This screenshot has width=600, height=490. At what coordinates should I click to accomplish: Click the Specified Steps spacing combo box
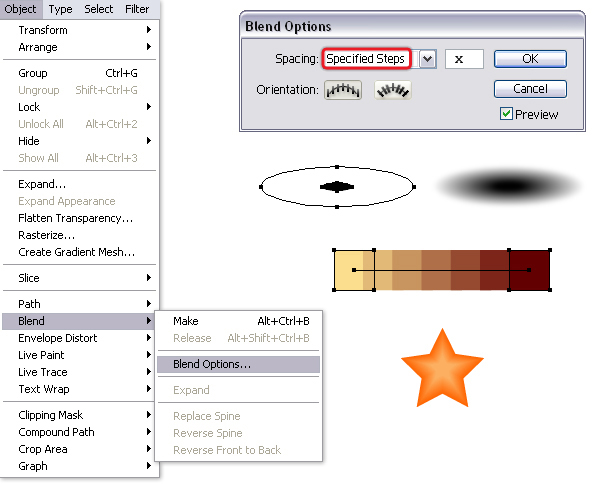(366, 59)
